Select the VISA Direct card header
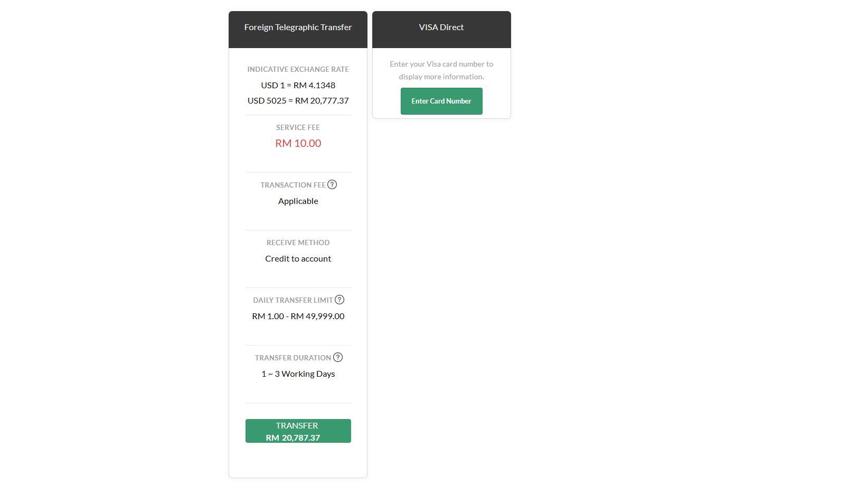The width and height of the screenshot is (868, 493). (x=441, y=27)
